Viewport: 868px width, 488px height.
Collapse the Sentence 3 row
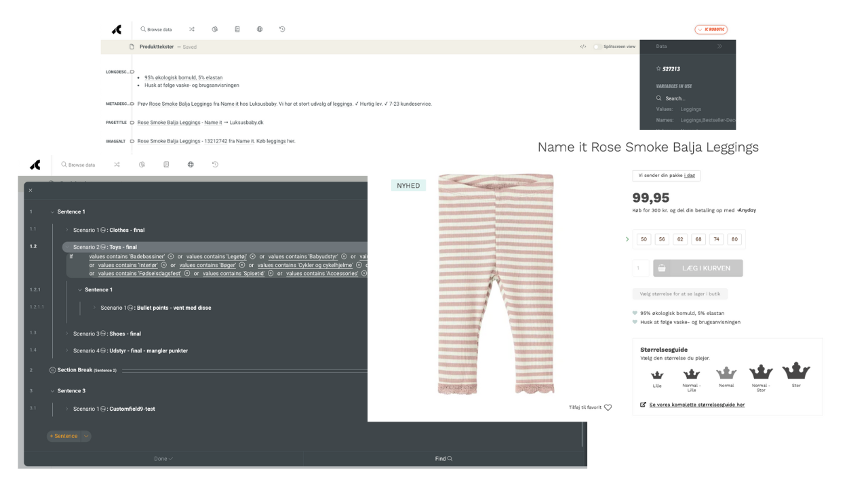click(52, 391)
